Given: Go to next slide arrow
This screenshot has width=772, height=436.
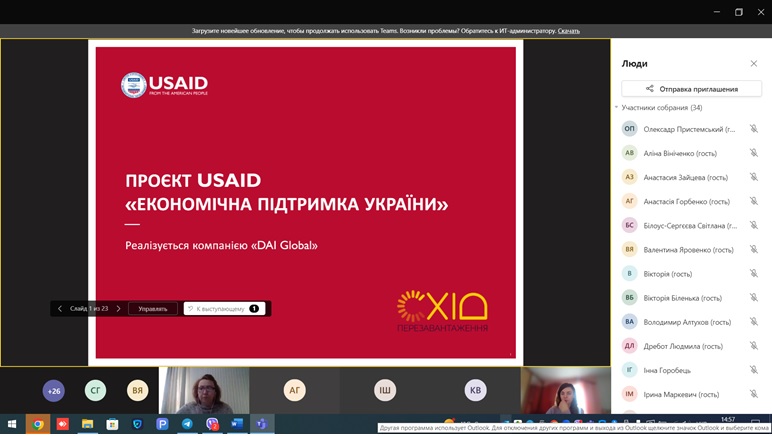Looking at the screenshot, I should 118,309.
